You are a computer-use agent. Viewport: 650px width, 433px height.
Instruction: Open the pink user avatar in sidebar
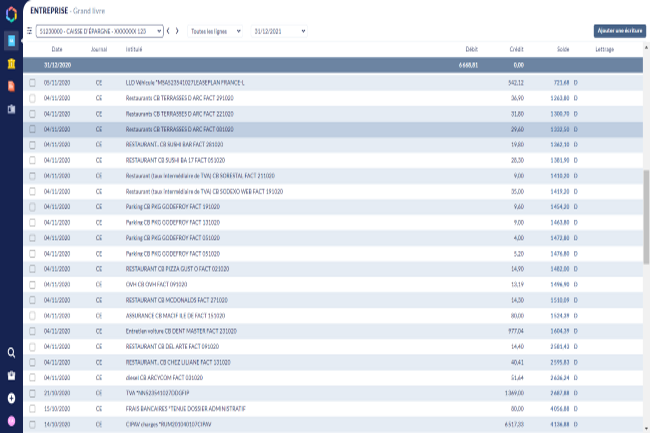[x=11, y=420]
